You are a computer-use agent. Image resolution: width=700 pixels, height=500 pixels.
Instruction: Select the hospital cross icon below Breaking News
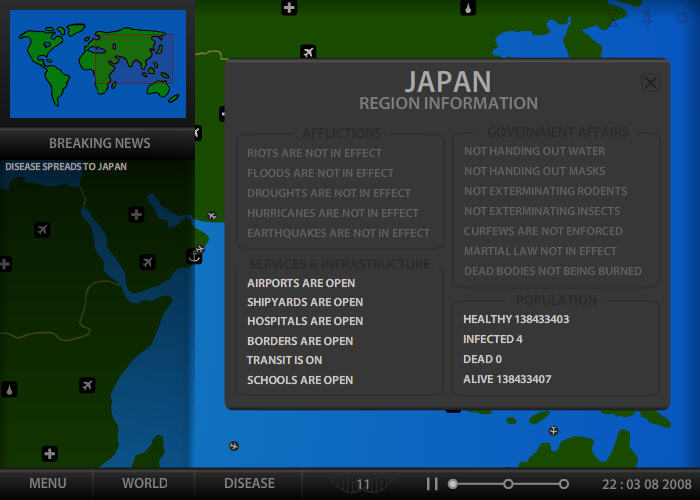137,215
